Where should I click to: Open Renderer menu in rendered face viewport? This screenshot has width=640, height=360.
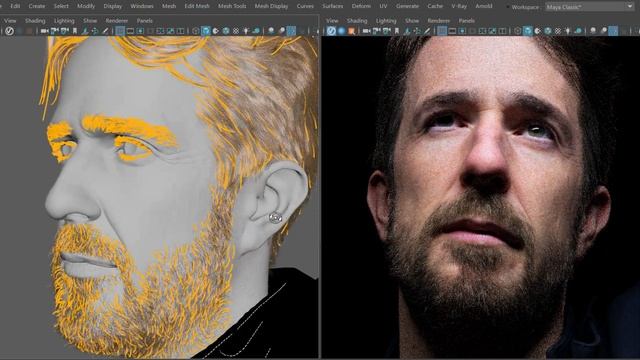pos(439,20)
